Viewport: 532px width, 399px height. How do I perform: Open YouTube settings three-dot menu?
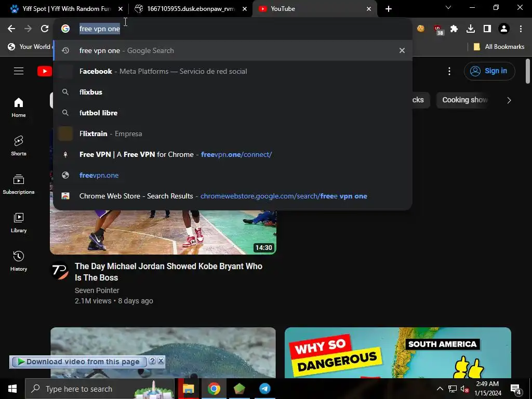click(x=449, y=71)
